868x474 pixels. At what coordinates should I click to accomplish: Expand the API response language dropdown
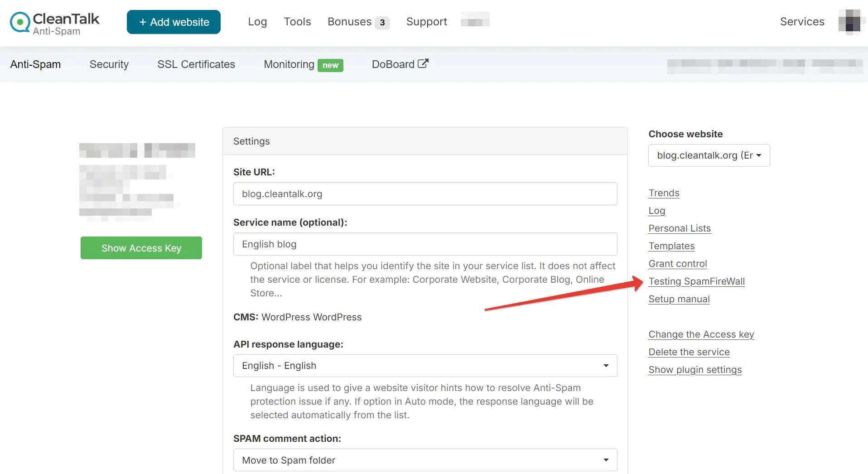pyautogui.click(x=425, y=366)
